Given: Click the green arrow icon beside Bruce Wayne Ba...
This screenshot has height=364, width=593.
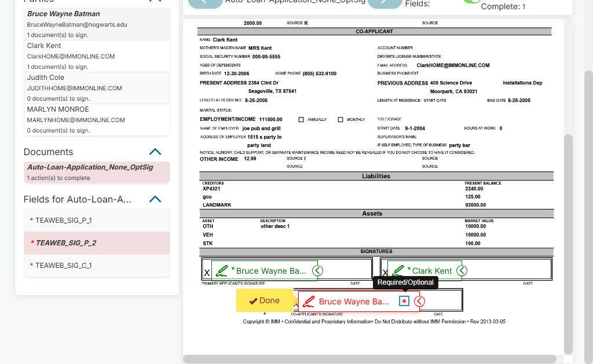Looking at the screenshot, I should [318, 271].
